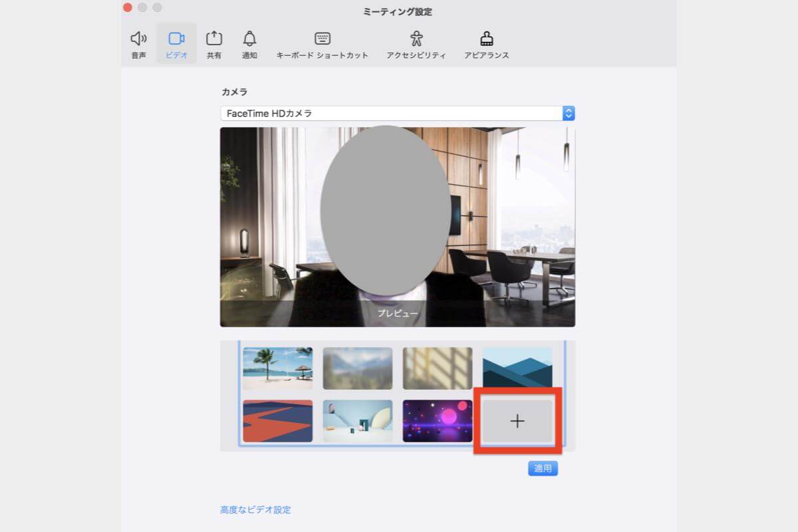Select the red geometric abstract background
Screen dimensions: 798x532
click(x=278, y=420)
